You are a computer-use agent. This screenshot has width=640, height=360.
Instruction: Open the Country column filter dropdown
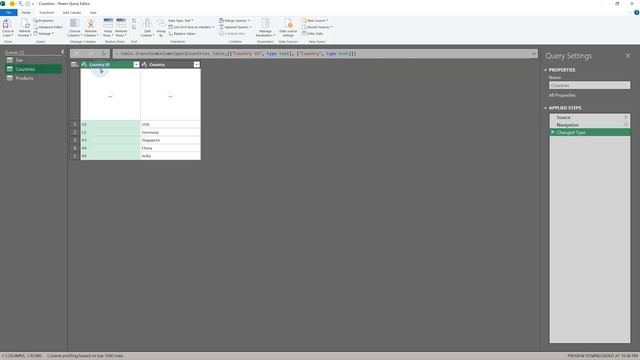point(197,64)
